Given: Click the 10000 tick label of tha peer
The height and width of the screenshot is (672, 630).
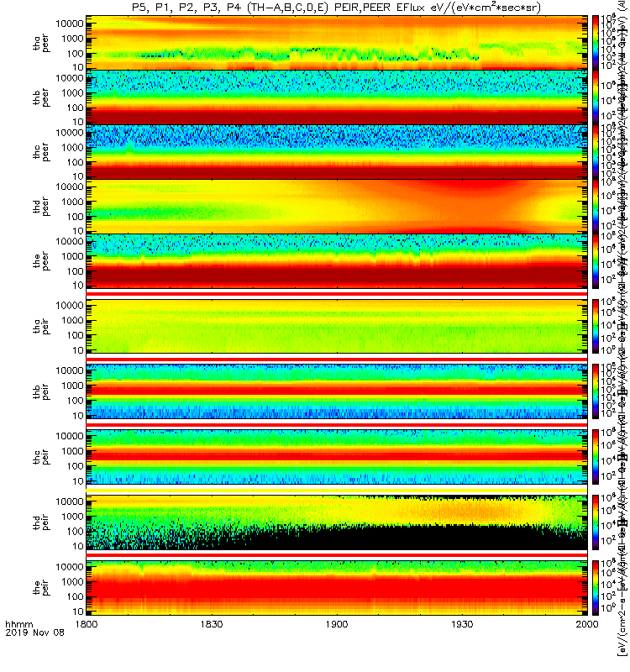Looking at the screenshot, I should [x=70, y=24].
